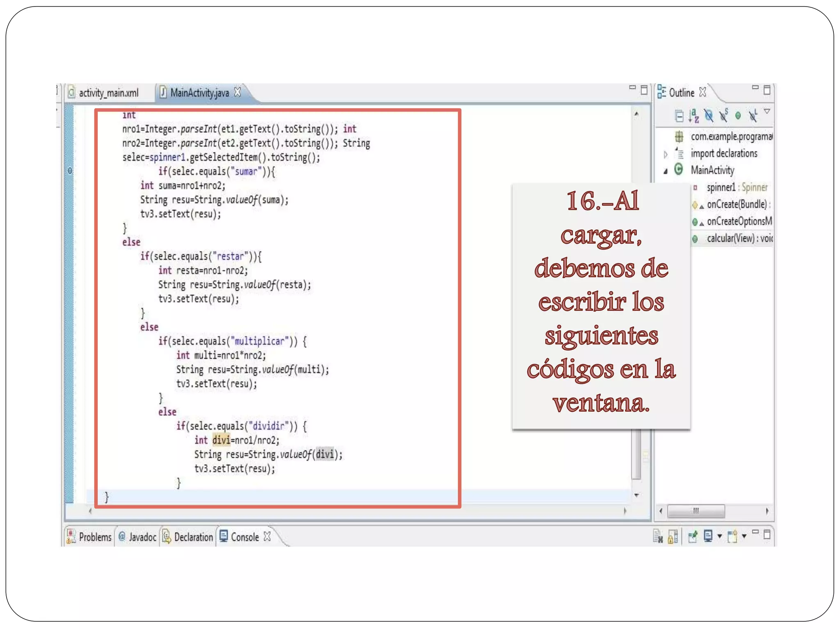Select calcular(View) : void entry in Outline
Image resolution: width=840 pixels, height=630 pixels.
coord(740,238)
